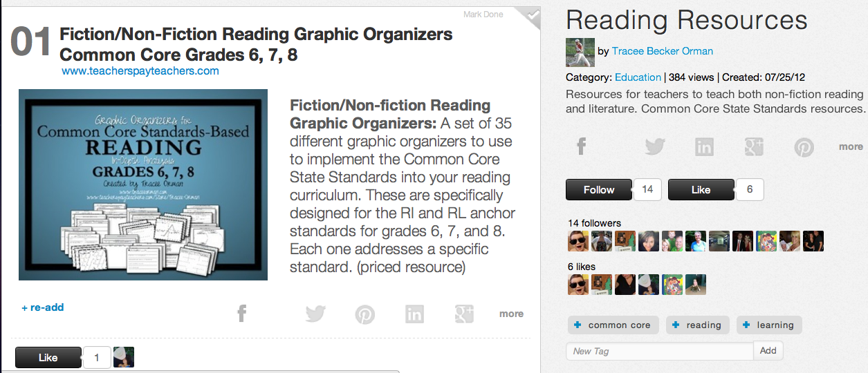Share the list on Facebook in sidebar
The image size is (868, 373).
(582, 146)
